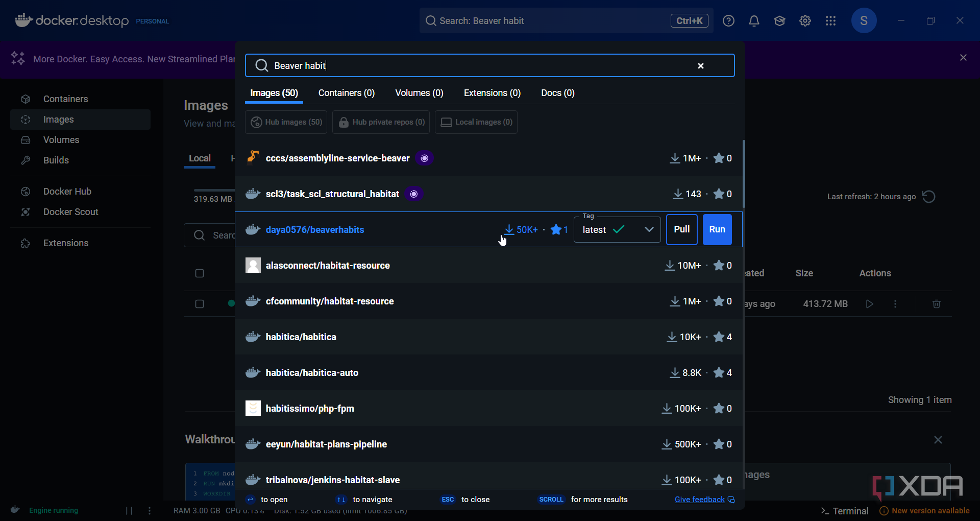The height and width of the screenshot is (521, 980).
Task: Switch to Extensions (0) tab
Action: (492, 93)
